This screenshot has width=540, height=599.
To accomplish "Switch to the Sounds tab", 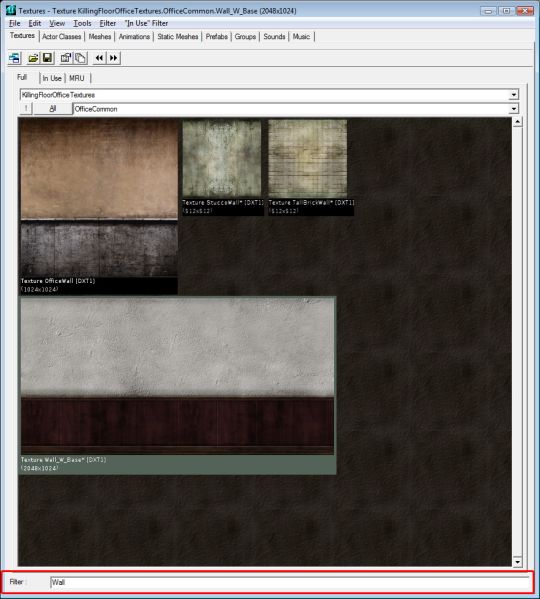I will 274,37.
